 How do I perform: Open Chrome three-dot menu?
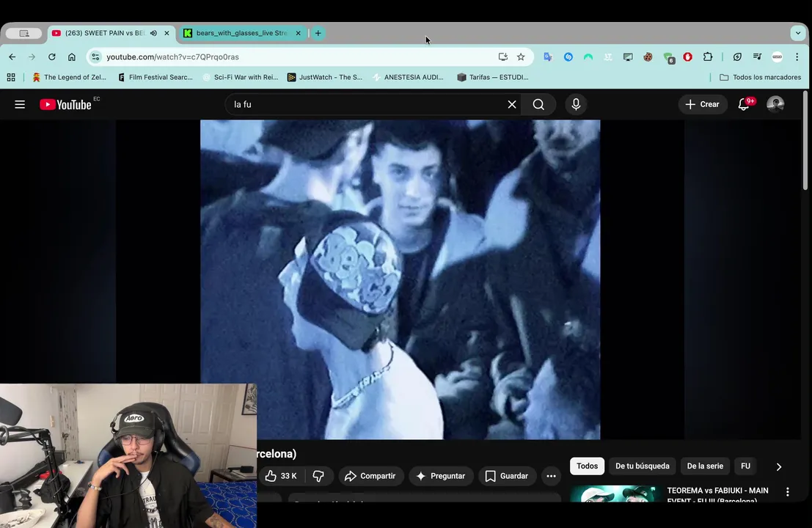[797, 57]
